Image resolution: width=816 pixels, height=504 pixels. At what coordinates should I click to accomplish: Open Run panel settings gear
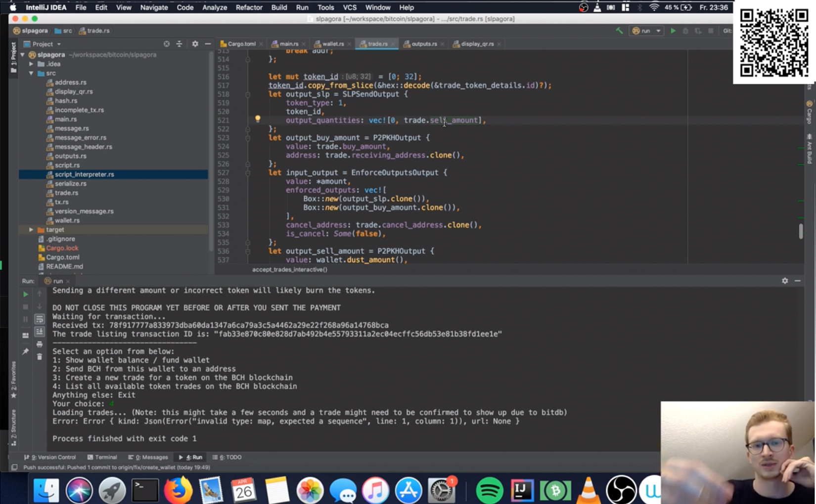785,281
